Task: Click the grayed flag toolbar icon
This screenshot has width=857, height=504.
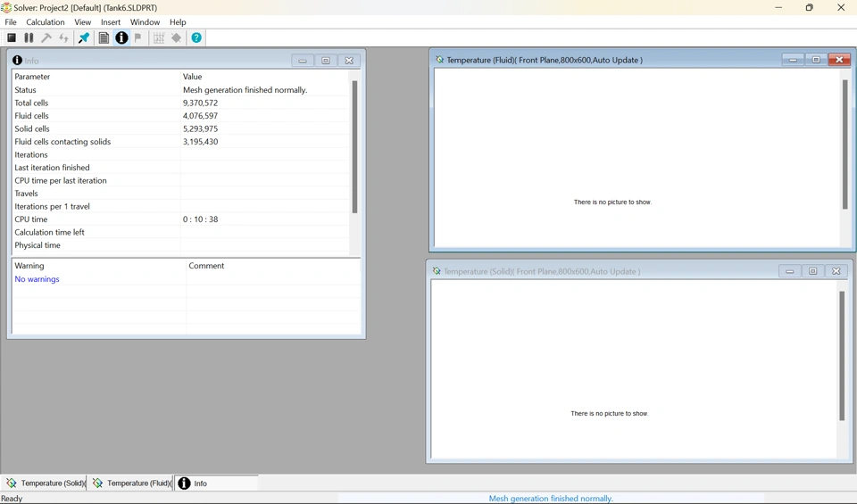Action: point(138,37)
